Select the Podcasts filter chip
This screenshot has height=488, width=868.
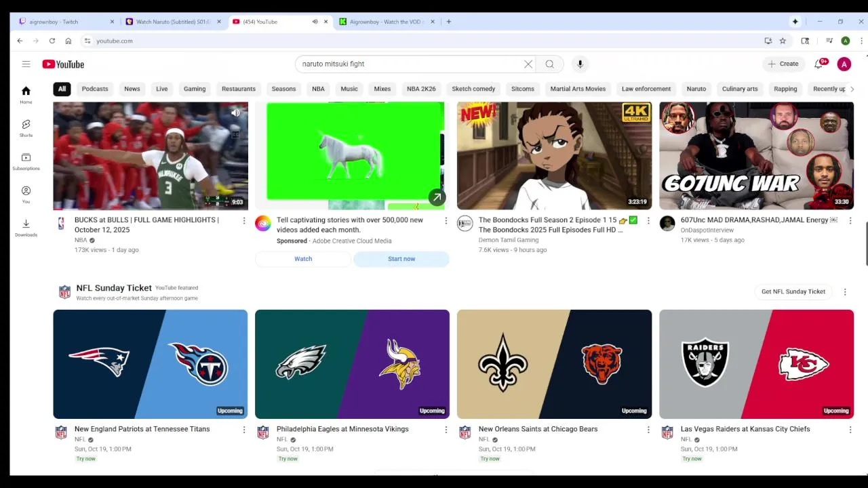click(95, 89)
